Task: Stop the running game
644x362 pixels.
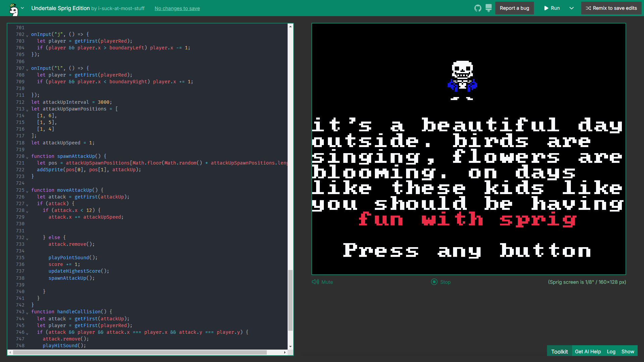Action: (441, 282)
